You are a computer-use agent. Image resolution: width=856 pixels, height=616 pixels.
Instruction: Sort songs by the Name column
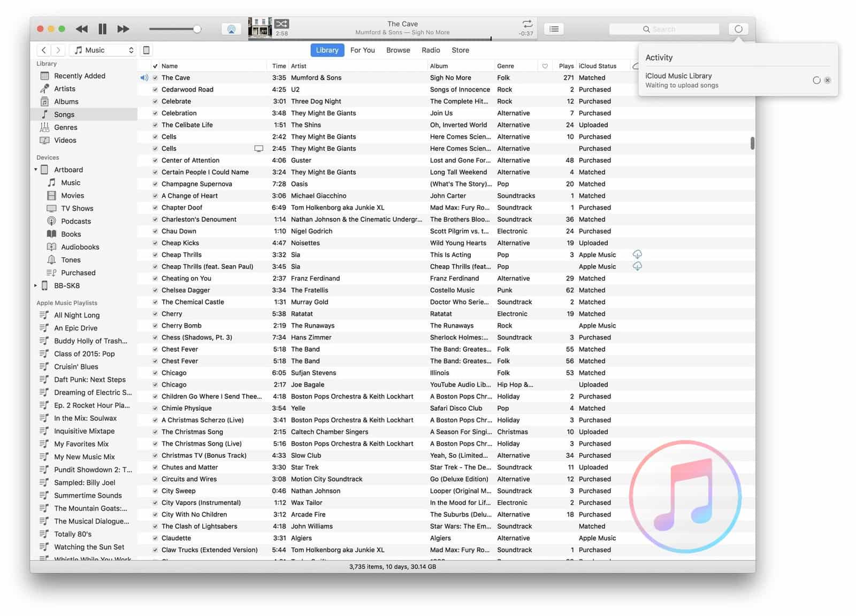tap(213, 66)
